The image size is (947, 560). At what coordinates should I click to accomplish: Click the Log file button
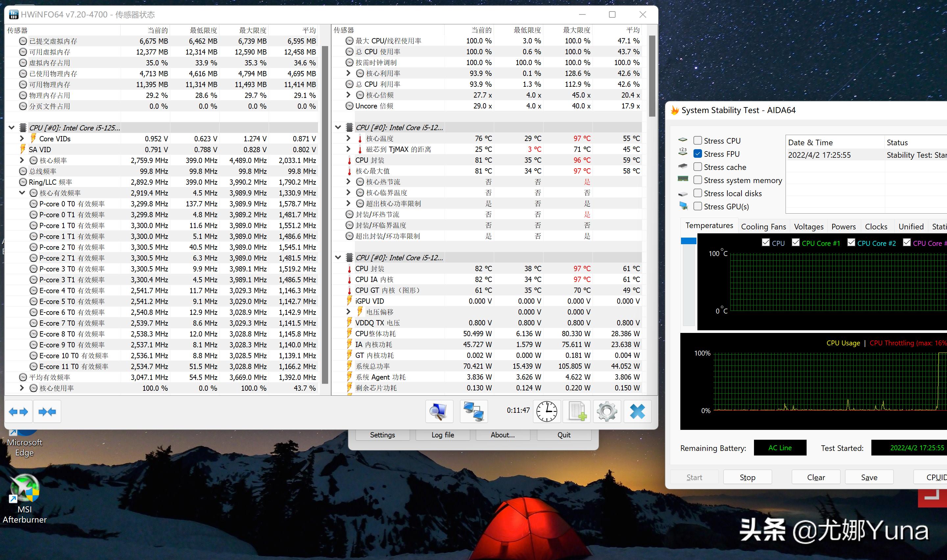(443, 435)
